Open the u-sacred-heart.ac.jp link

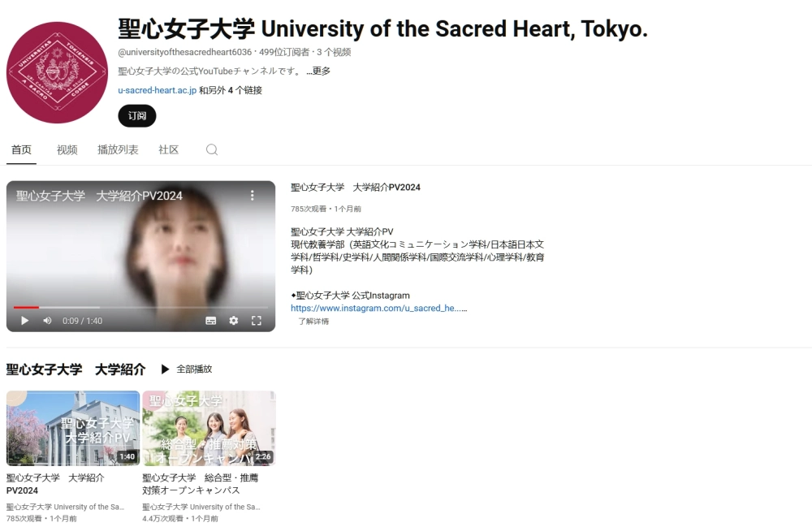[157, 90]
